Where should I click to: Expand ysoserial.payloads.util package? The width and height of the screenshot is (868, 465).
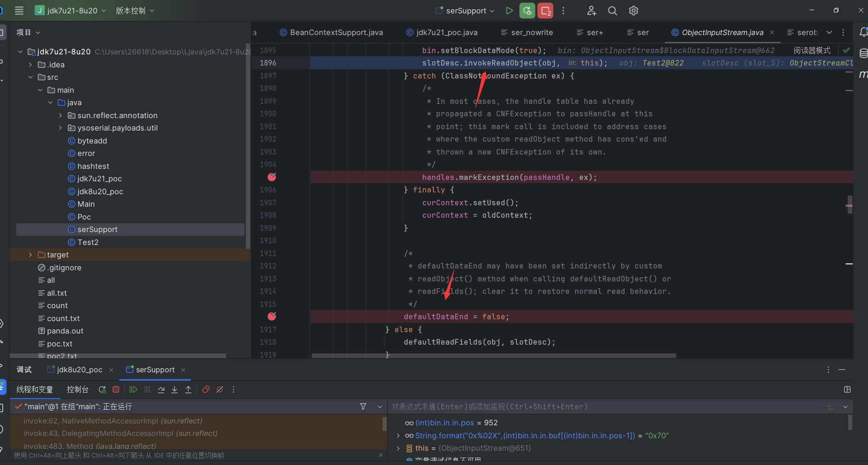(x=60, y=128)
